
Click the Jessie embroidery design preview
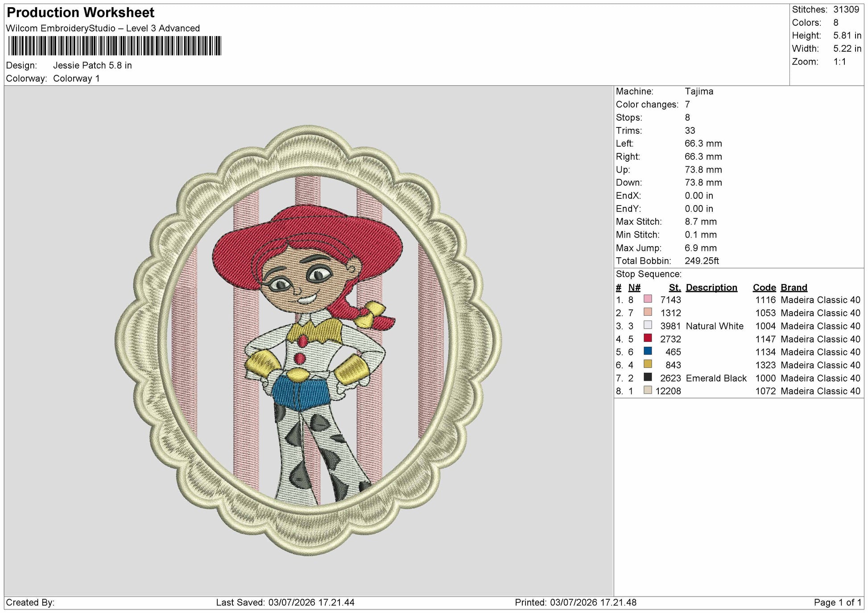coord(309,341)
